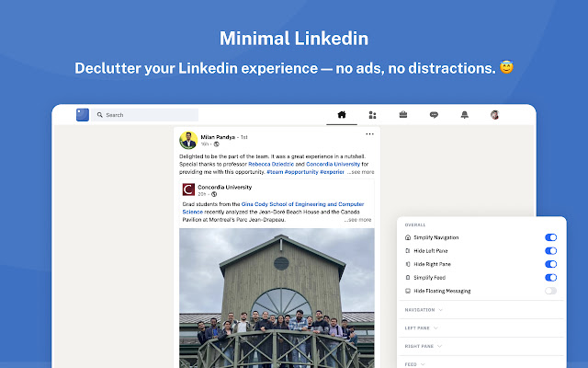Enable the Hide Floating Messaging switch
588x368 pixels.
(551, 291)
